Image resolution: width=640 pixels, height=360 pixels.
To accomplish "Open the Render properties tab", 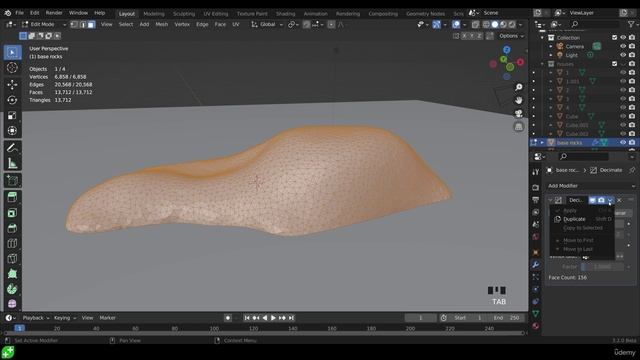I will coord(536,187).
